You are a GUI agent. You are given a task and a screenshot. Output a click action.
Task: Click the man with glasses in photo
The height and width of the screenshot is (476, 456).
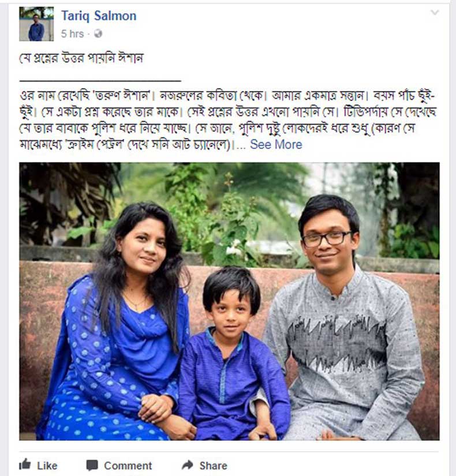tap(343, 318)
